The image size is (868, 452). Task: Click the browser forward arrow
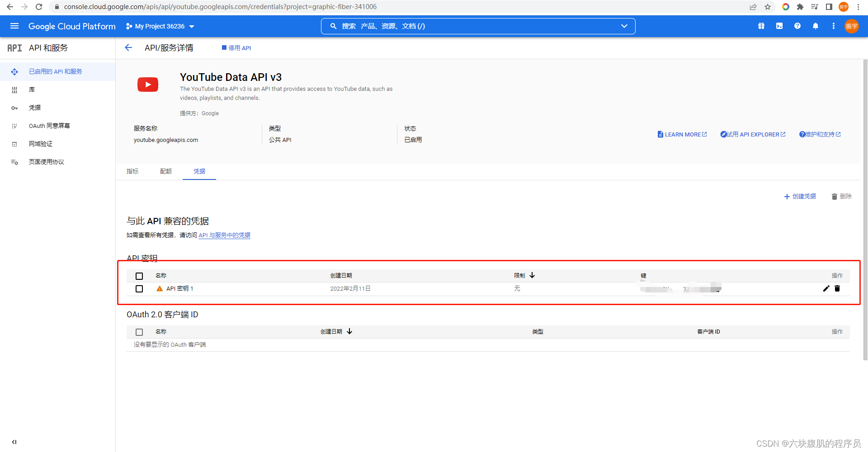(x=24, y=7)
